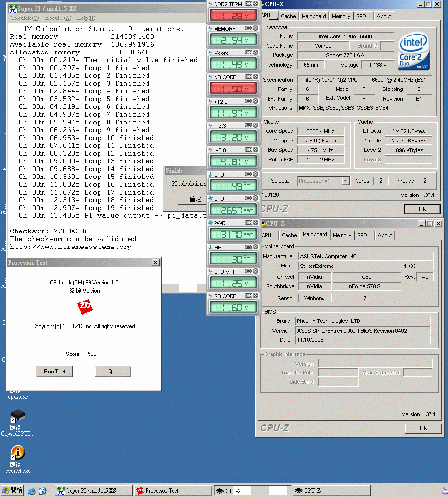Viewport: 448px width, 497px height.
Task: Click the pin icon on NB CORE monitor
Action: 248,77
